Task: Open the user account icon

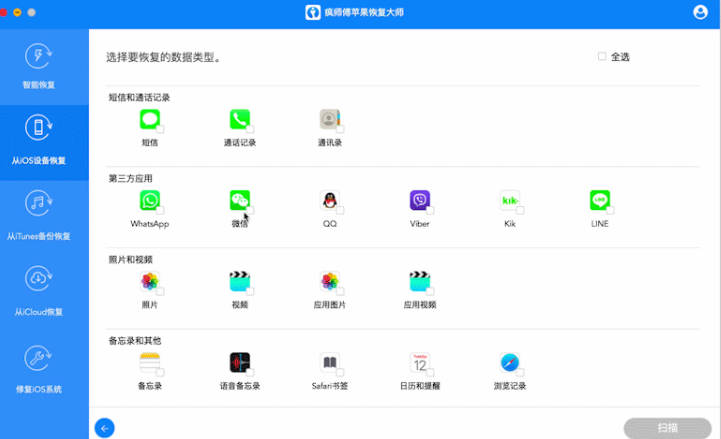Action: (700, 12)
